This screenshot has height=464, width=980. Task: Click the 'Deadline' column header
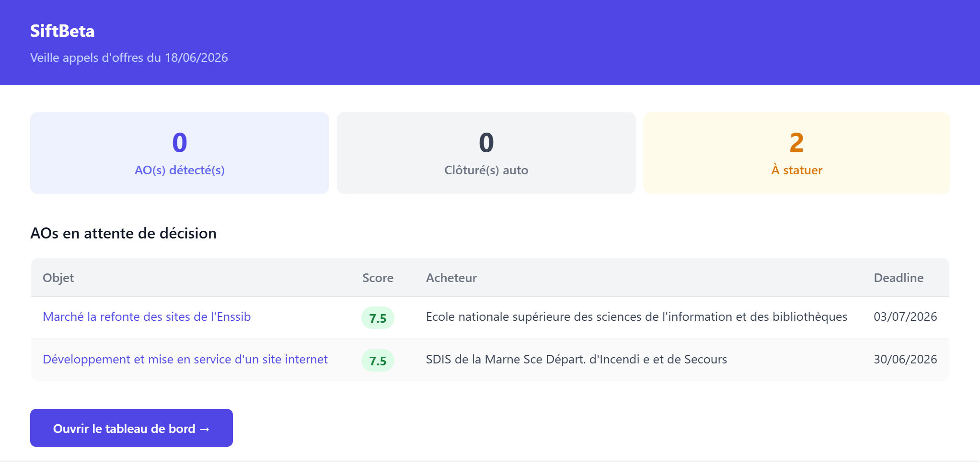(899, 278)
